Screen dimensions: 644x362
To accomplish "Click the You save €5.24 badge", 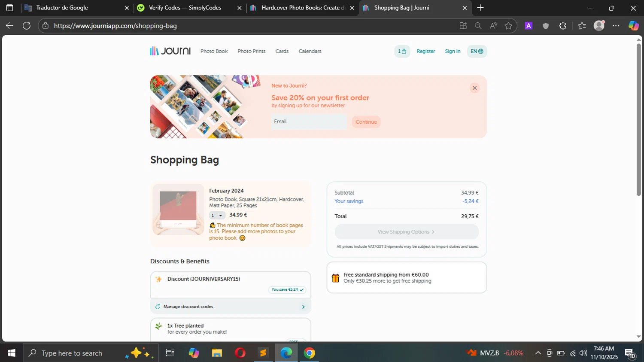I will pyautogui.click(x=287, y=289).
